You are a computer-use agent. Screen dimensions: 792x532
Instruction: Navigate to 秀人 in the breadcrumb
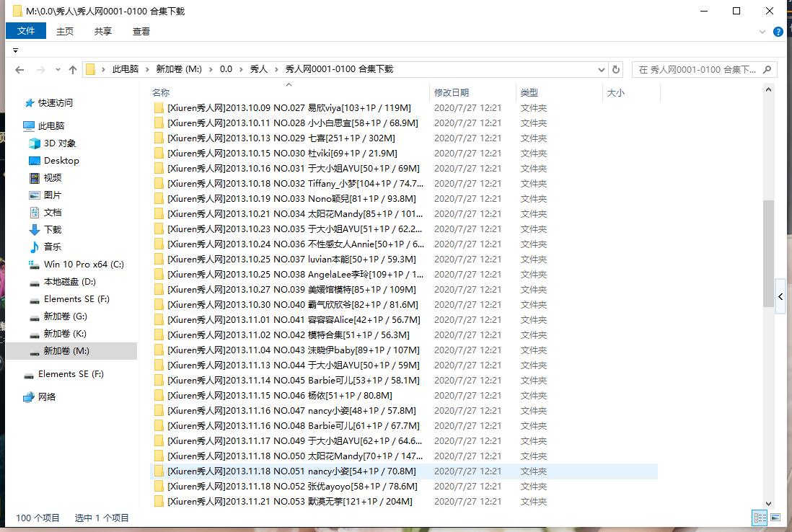tap(259, 69)
